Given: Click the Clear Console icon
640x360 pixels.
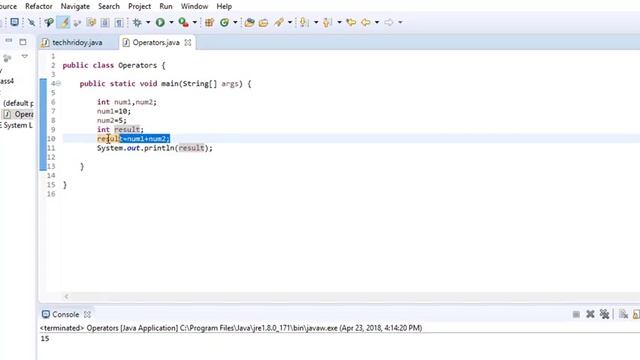Looking at the screenshot, I should pos(623,314).
